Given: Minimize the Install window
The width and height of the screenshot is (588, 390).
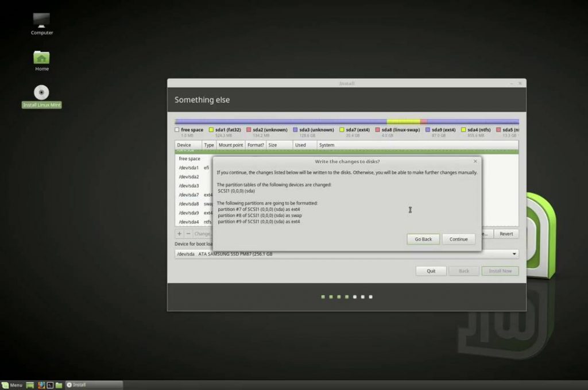Looking at the screenshot, I should pyautogui.click(x=512, y=83).
